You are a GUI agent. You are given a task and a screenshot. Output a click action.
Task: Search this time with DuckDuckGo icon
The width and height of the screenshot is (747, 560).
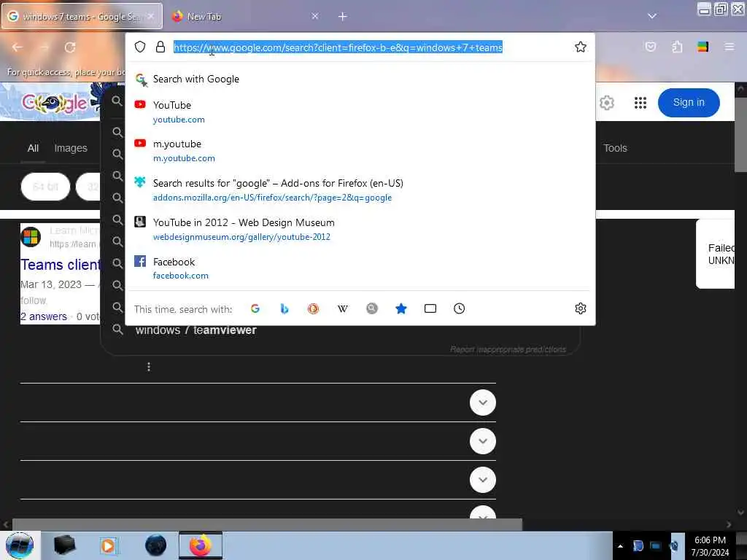pos(313,308)
